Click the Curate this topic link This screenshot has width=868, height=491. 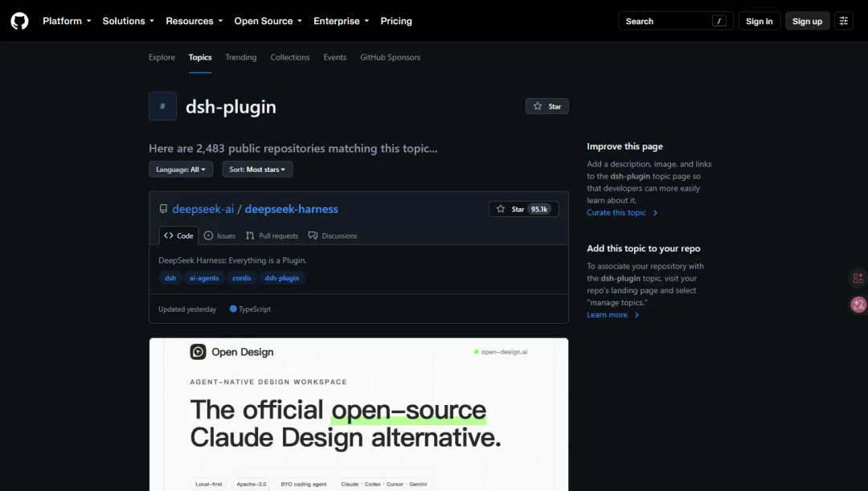622,213
